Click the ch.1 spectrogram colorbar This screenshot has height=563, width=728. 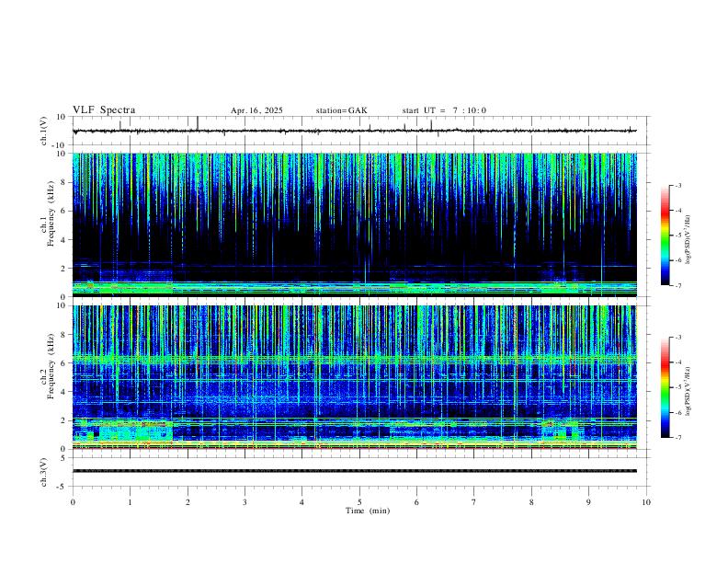[665, 236]
